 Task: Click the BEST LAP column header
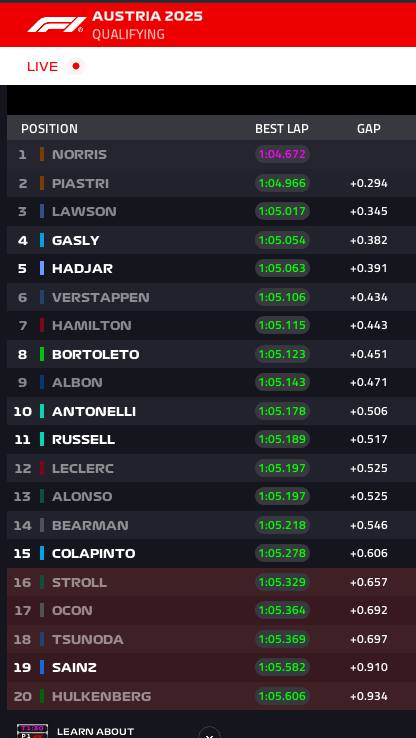282,128
